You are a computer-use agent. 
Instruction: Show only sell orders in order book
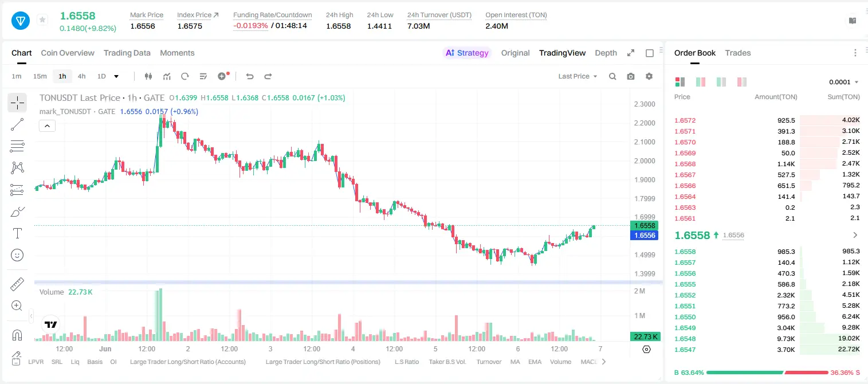(x=742, y=82)
